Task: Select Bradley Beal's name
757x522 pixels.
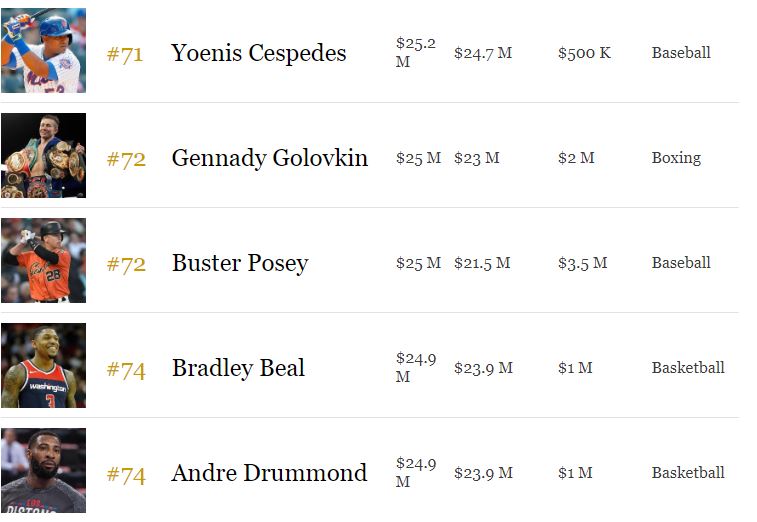Action: click(x=238, y=368)
